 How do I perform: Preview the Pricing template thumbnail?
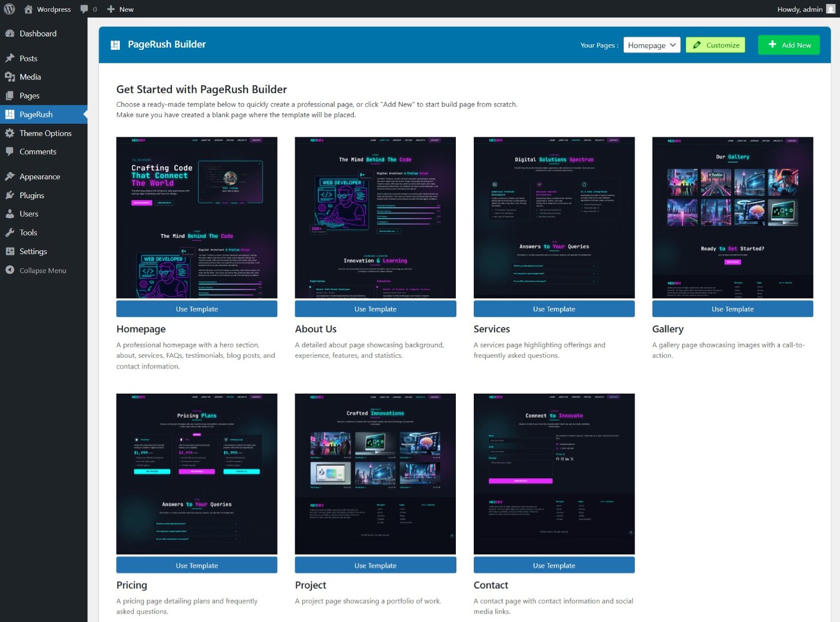197,474
